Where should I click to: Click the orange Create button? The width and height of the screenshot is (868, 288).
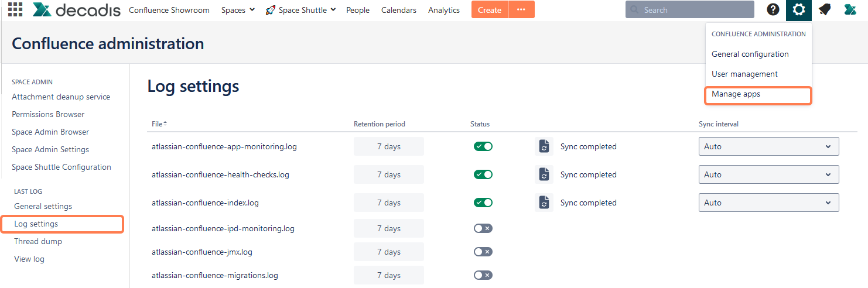(x=489, y=10)
